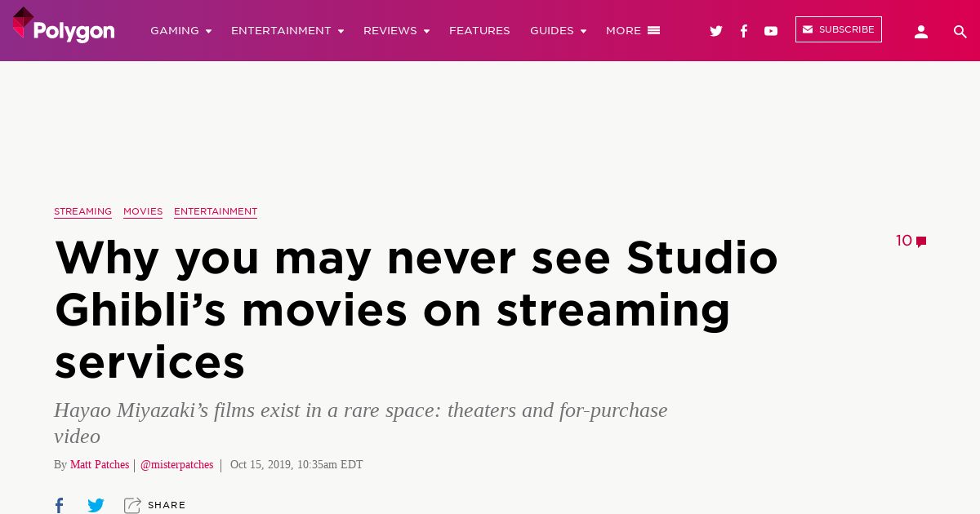980x514 pixels.
Task: Go to the Features section
Action: 479,31
